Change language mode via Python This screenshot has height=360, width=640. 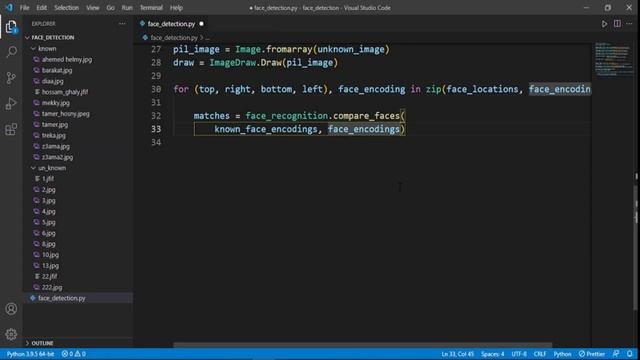562,354
